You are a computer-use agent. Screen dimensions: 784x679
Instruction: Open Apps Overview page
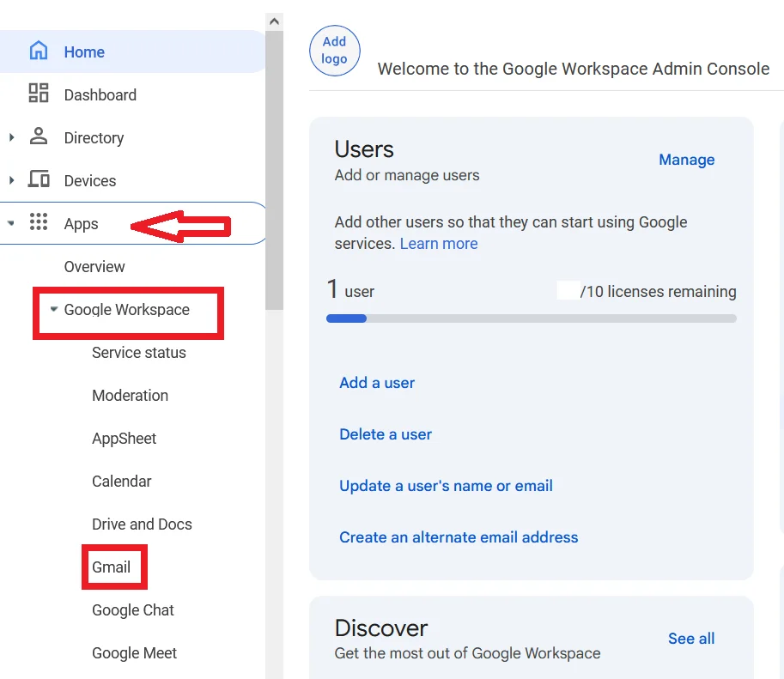[94, 267]
